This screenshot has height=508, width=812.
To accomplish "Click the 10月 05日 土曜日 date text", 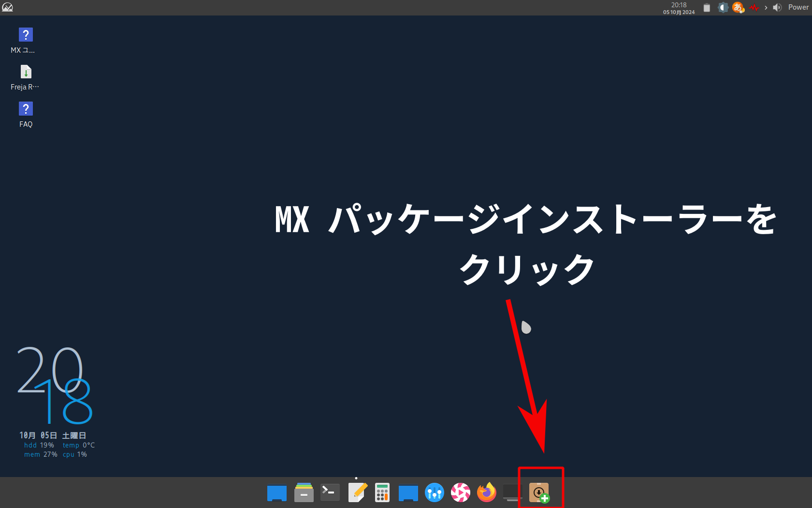I will (x=53, y=435).
